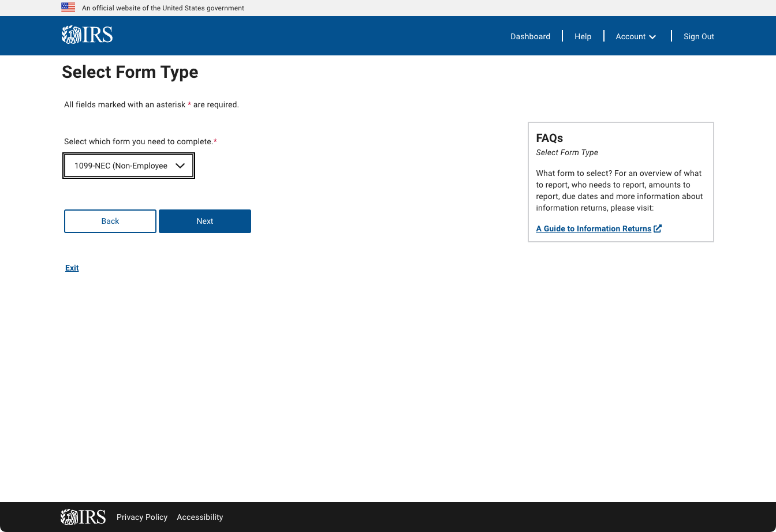
Task: Open Dashboard from the header navigation
Action: 530,36
